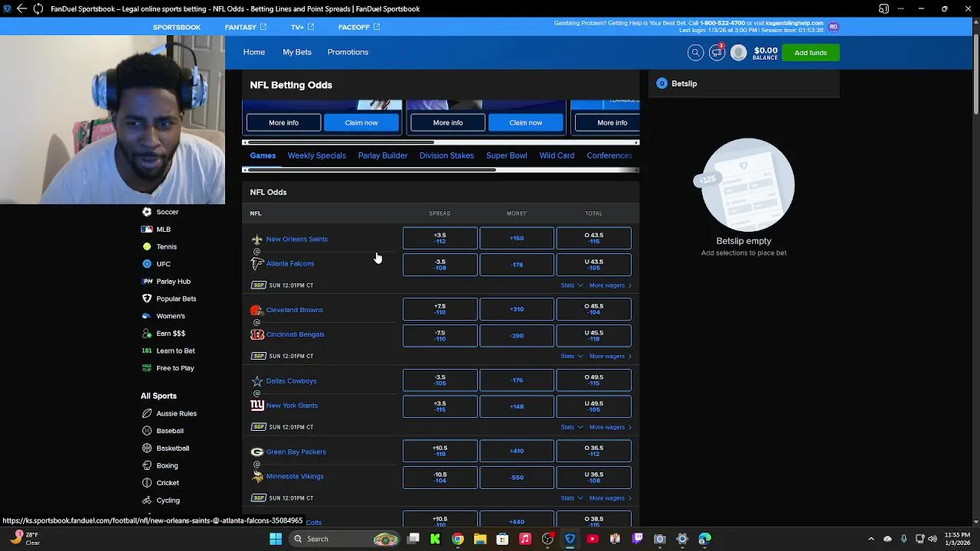Open Tennis in the sports sidebar

(159, 246)
